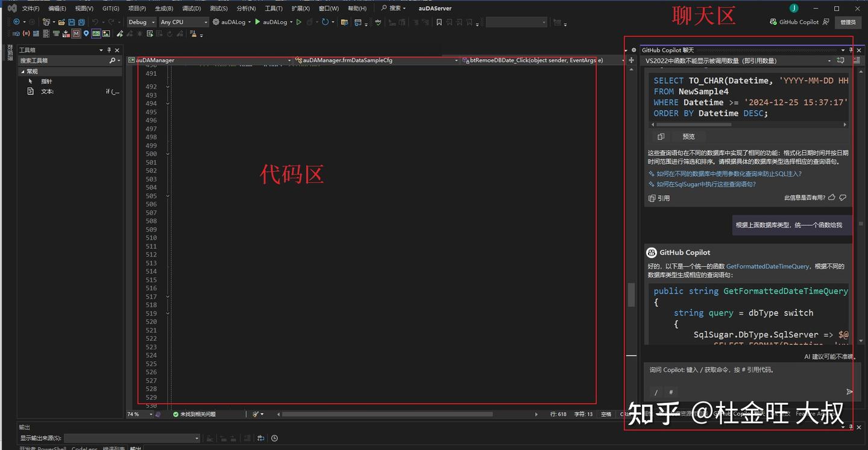Toggle word wrap in output panel
868x450 pixels.
[x=261, y=439]
